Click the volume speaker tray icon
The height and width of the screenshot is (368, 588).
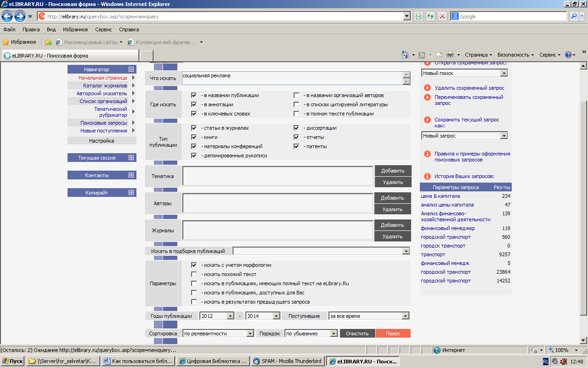pyautogui.click(x=563, y=361)
